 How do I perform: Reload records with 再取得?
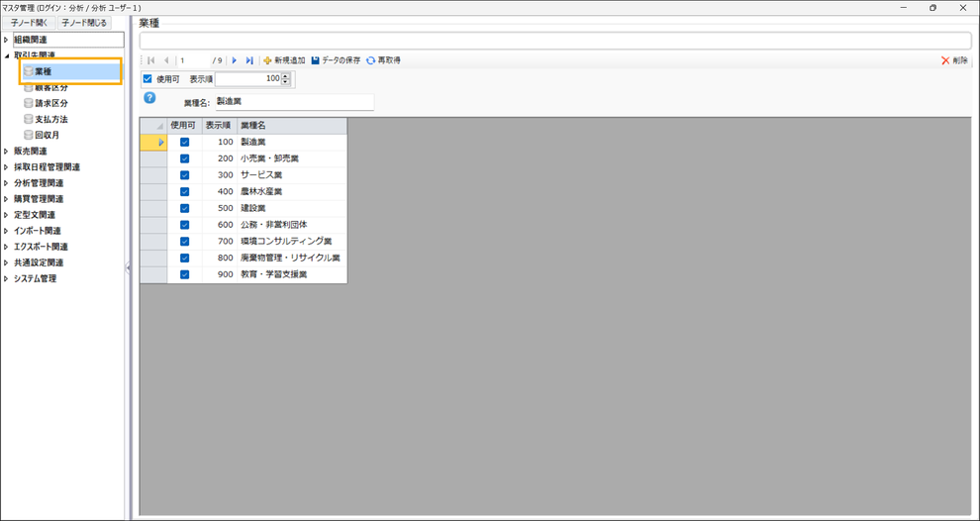383,60
